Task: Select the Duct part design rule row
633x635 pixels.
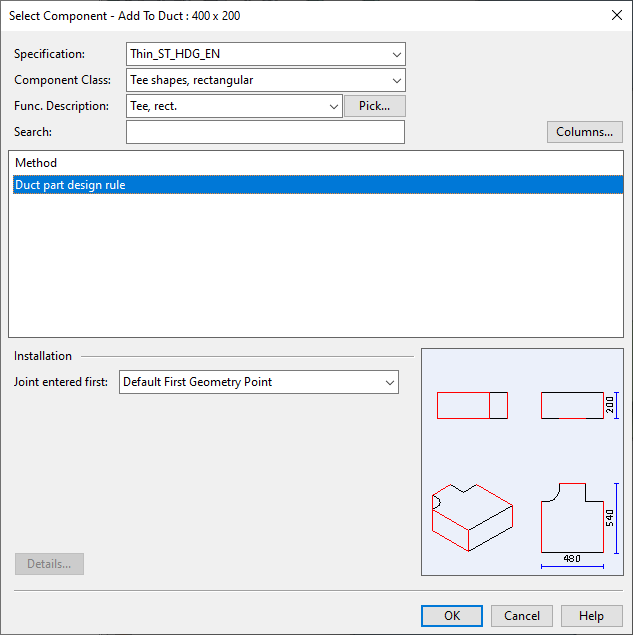Action: tap(318, 185)
